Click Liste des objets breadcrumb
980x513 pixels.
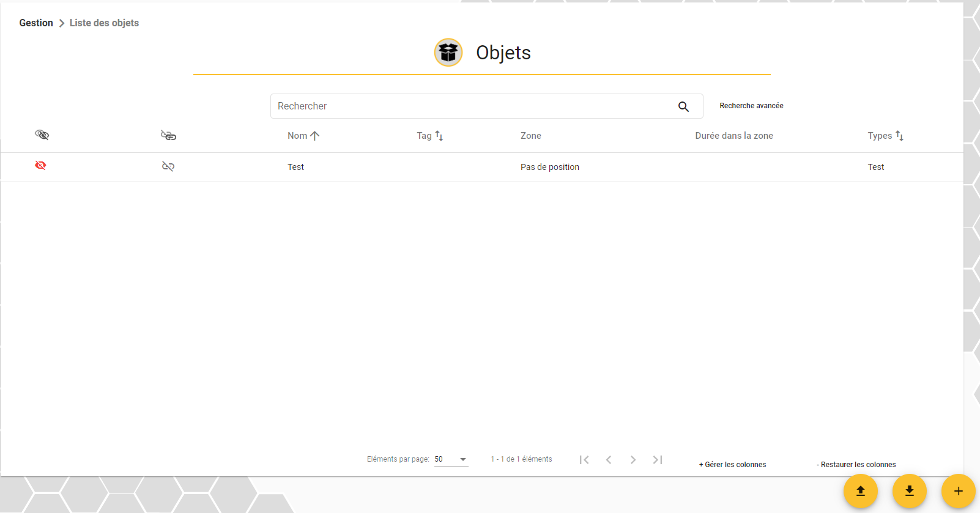pyautogui.click(x=104, y=23)
